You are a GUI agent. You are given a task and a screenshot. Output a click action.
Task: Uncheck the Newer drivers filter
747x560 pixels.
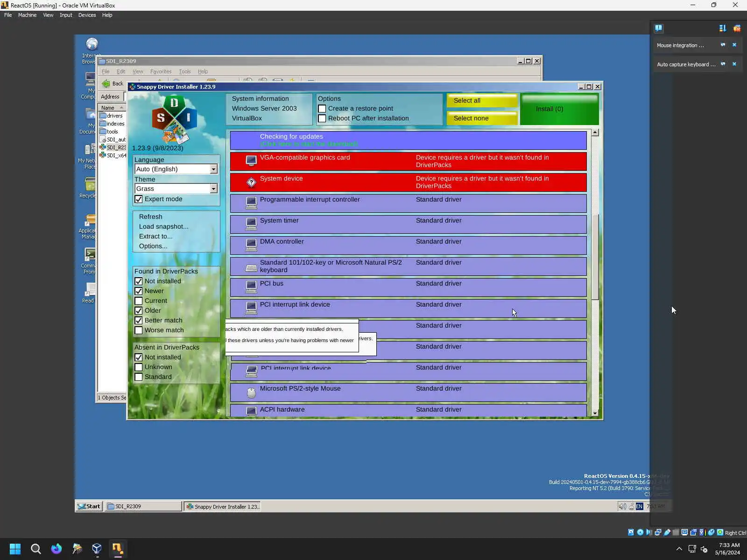click(139, 291)
